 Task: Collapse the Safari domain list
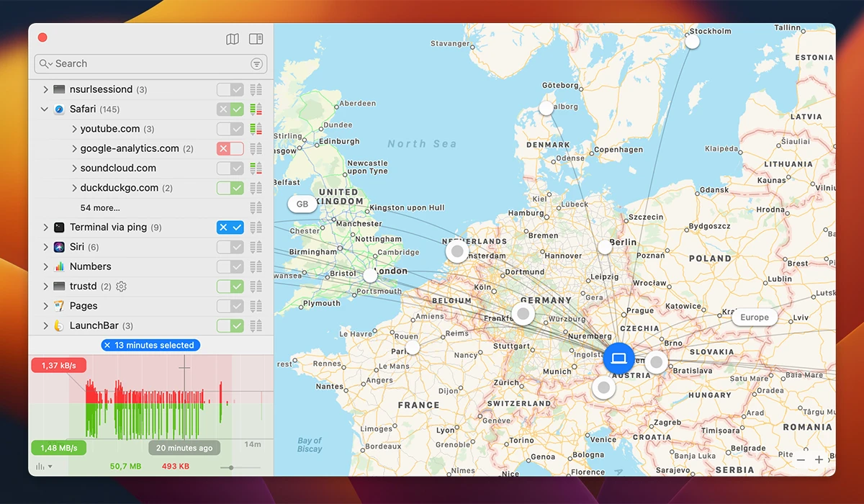(x=45, y=109)
